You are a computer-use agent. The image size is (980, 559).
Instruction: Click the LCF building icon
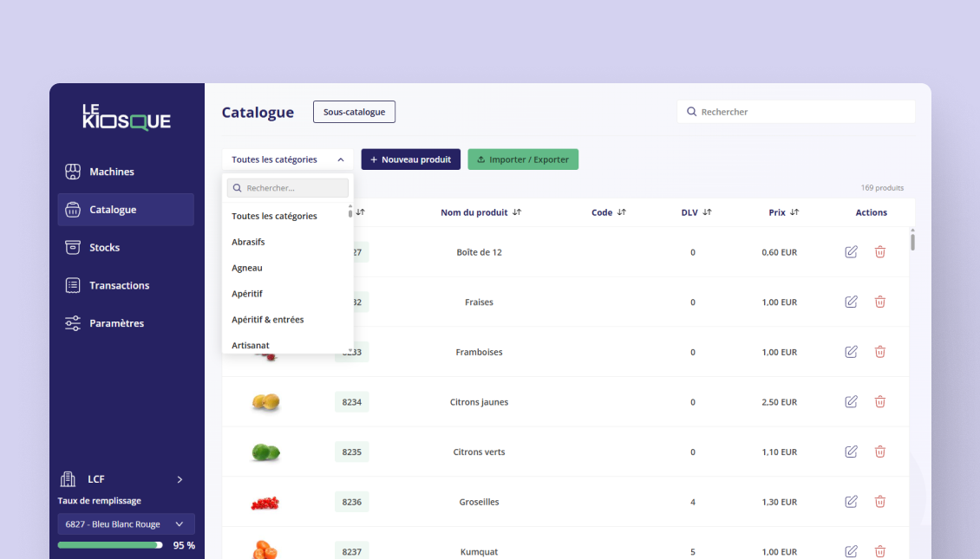pos(68,479)
